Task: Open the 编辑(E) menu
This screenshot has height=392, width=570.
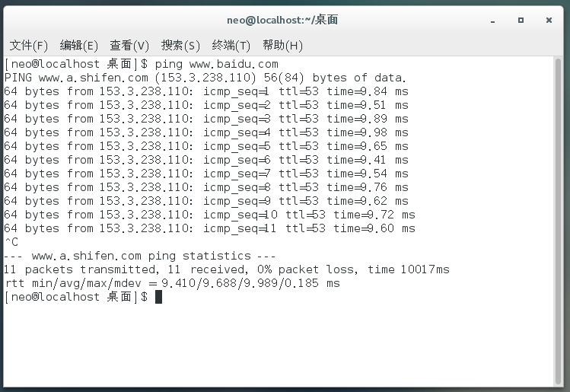Action: tap(79, 46)
